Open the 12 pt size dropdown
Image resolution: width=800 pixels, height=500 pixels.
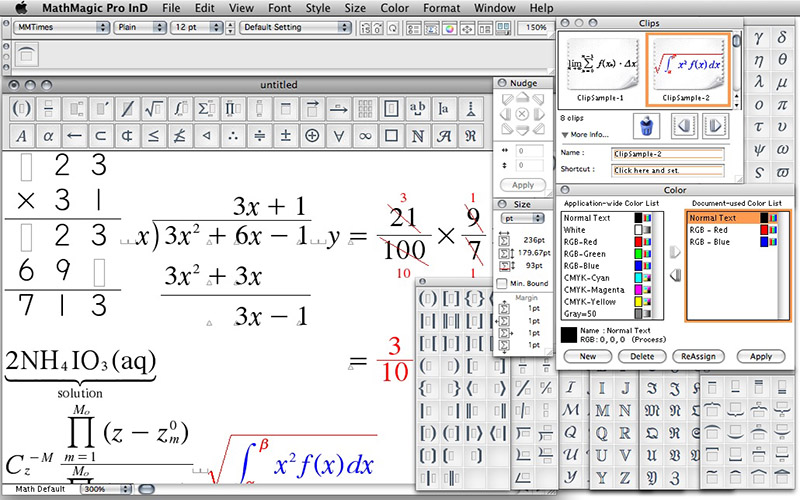pyautogui.click(x=197, y=27)
